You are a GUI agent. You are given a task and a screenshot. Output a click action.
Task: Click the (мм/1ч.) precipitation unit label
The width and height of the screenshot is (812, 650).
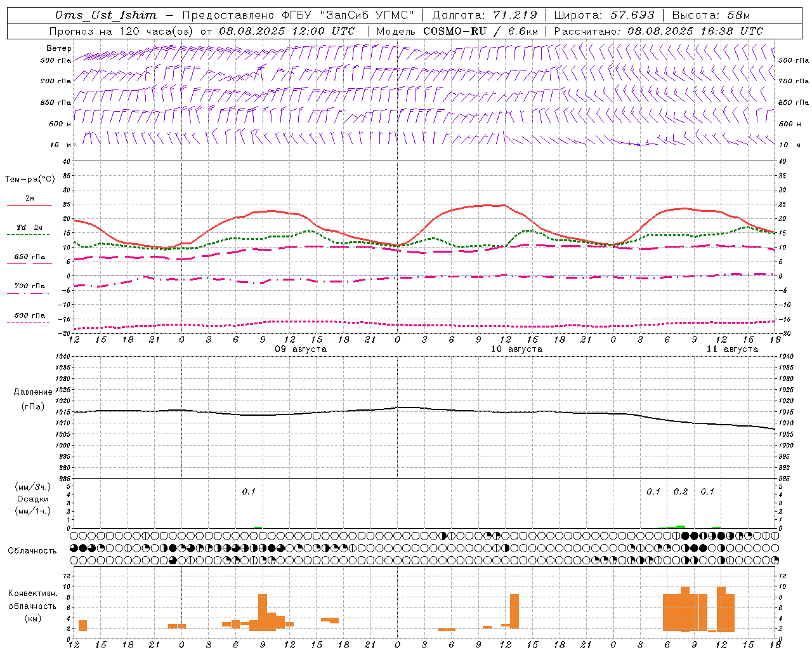33,511
